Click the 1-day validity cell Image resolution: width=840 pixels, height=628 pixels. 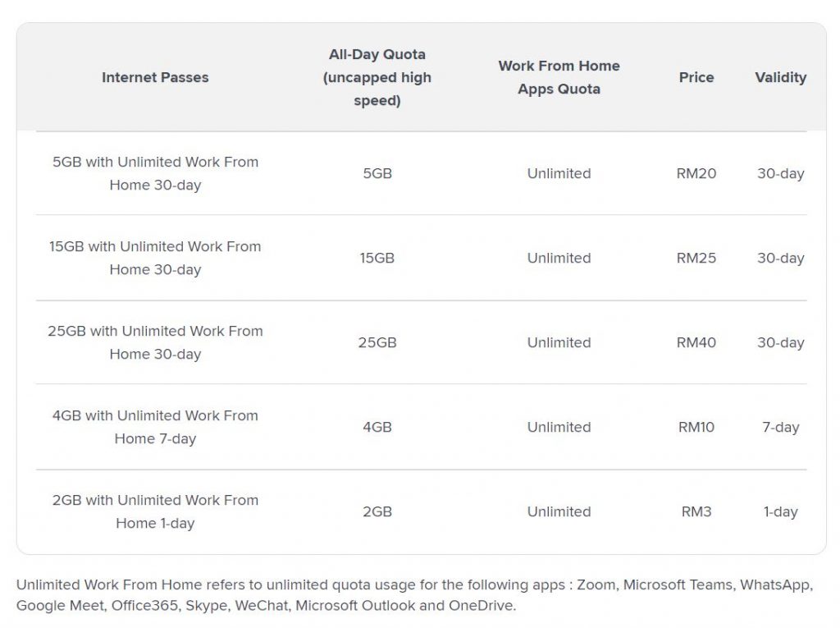pos(780,511)
